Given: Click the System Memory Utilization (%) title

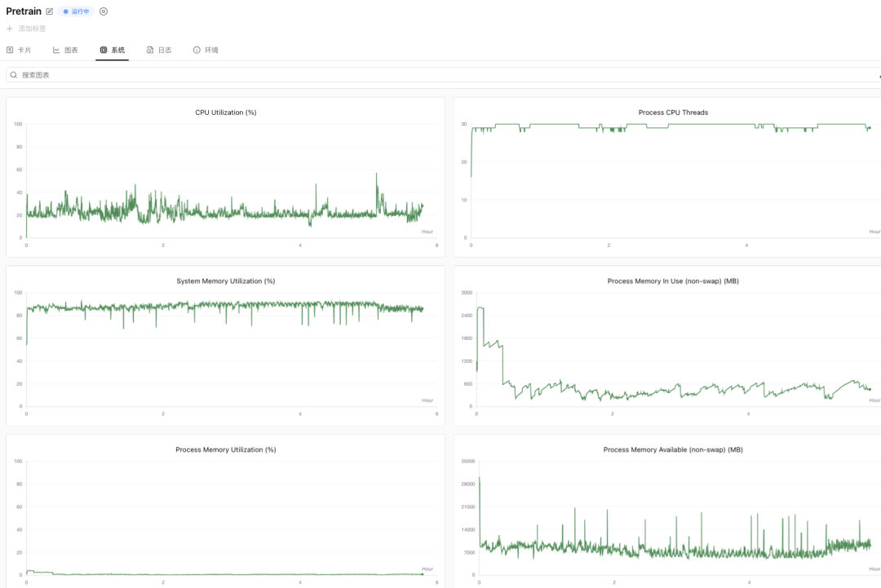Looking at the screenshot, I should pos(226,281).
